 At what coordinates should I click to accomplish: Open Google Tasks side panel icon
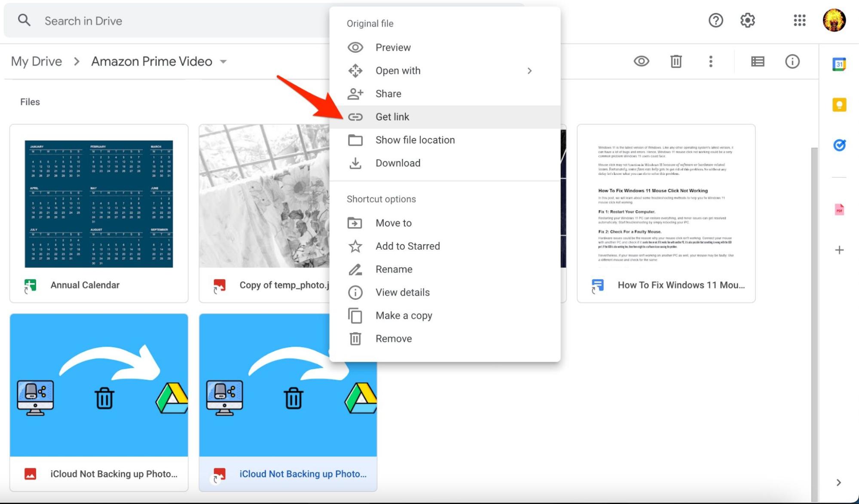tap(839, 145)
